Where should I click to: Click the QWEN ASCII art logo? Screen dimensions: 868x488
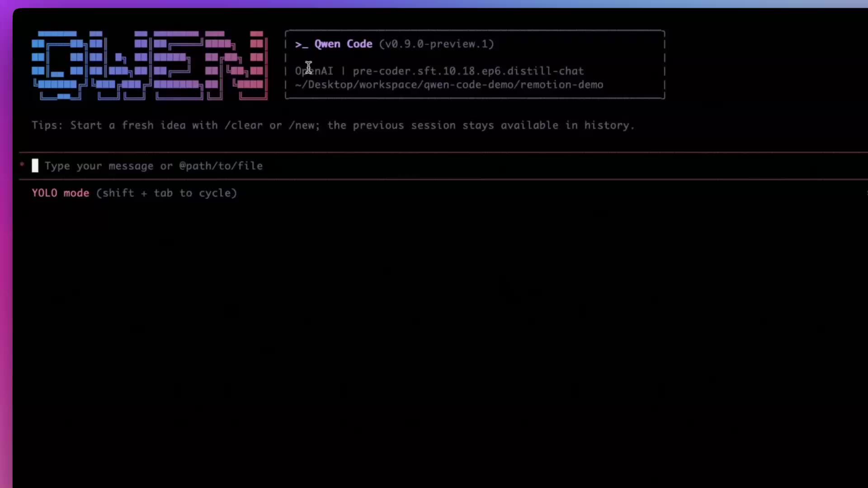pyautogui.click(x=149, y=66)
